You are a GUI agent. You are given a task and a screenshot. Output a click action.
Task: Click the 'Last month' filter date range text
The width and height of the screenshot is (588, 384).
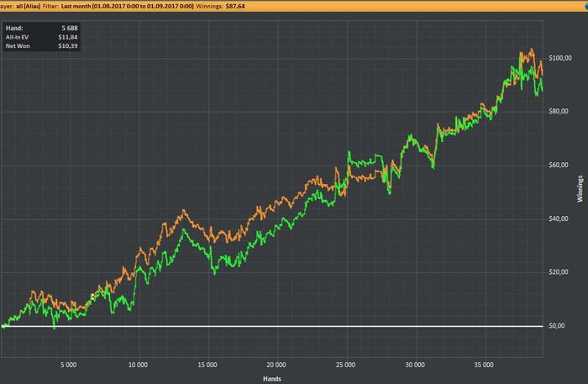pyautogui.click(x=128, y=6)
